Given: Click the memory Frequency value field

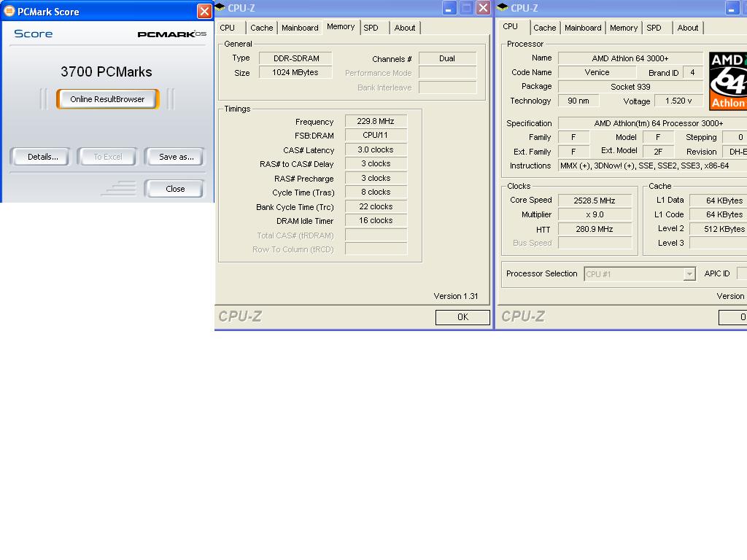Looking at the screenshot, I should (376, 122).
